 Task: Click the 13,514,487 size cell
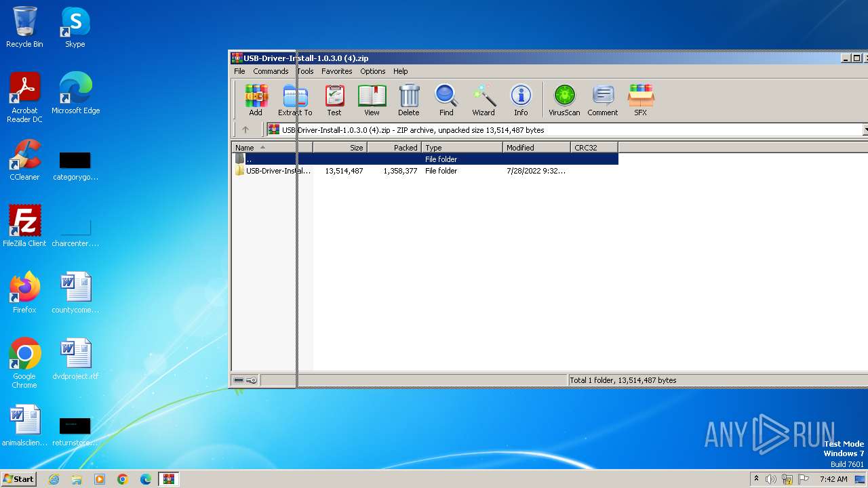click(x=344, y=171)
